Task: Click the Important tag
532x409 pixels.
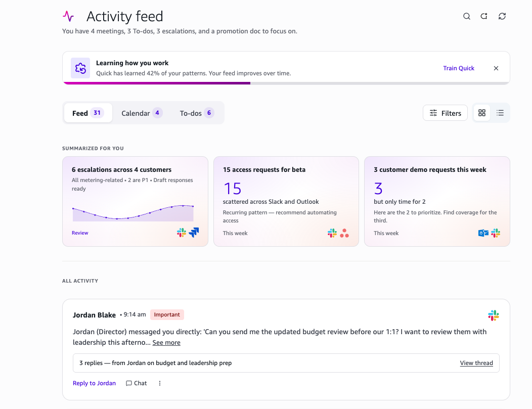Action: point(167,315)
